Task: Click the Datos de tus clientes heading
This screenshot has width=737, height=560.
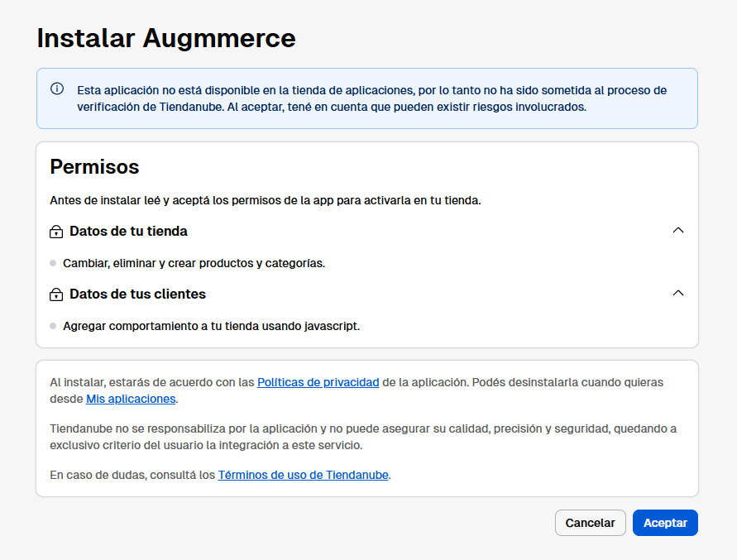Action: click(137, 294)
